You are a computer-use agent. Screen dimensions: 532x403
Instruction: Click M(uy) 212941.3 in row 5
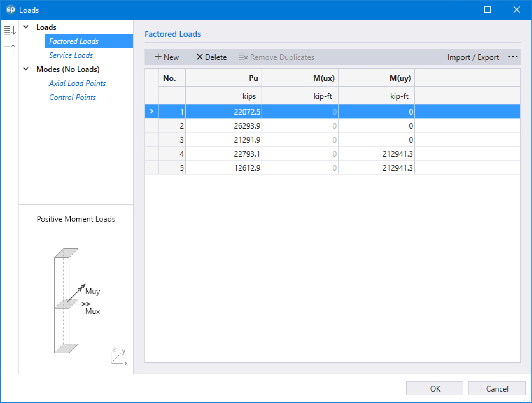coord(376,167)
